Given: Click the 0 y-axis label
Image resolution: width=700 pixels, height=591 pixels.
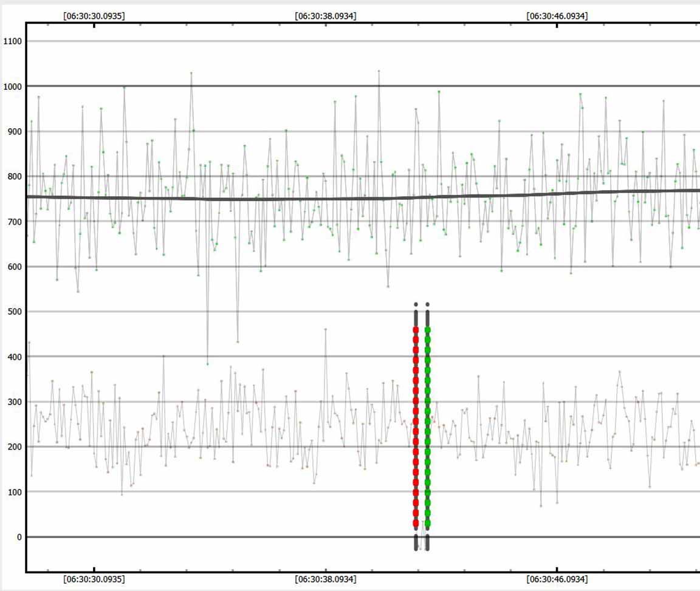Looking at the screenshot, I should 19,538.
